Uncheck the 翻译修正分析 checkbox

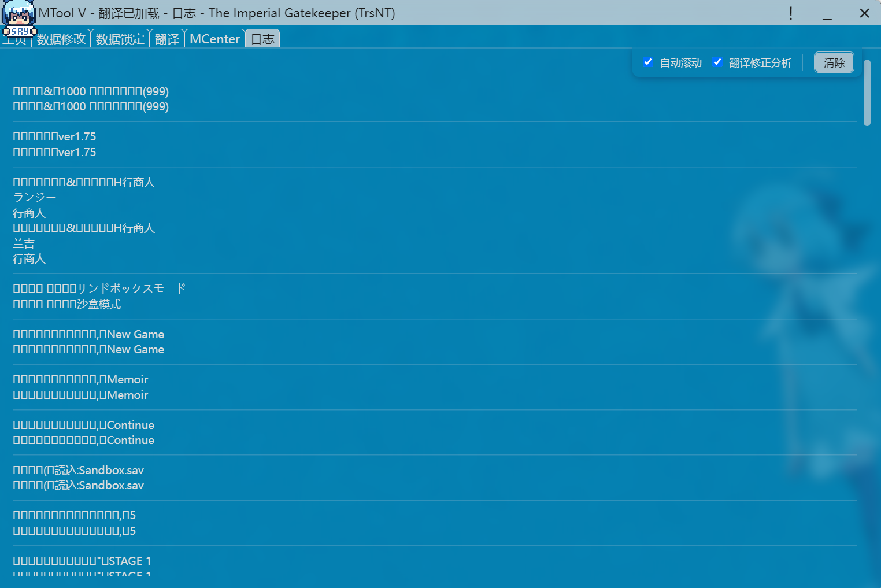(717, 62)
